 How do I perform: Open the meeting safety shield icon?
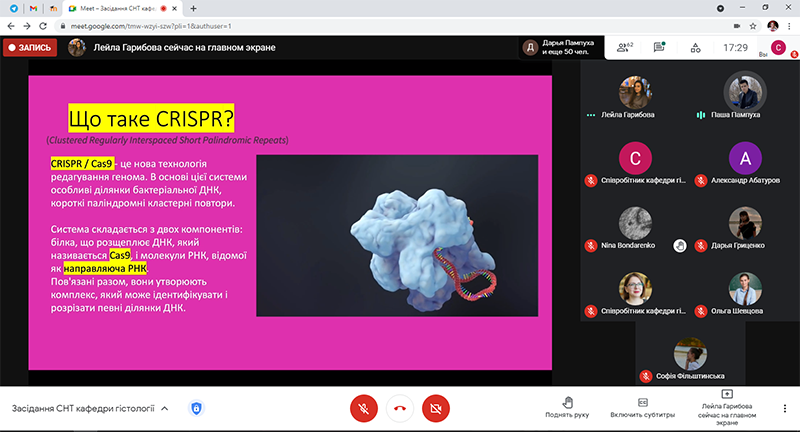(x=197, y=408)
